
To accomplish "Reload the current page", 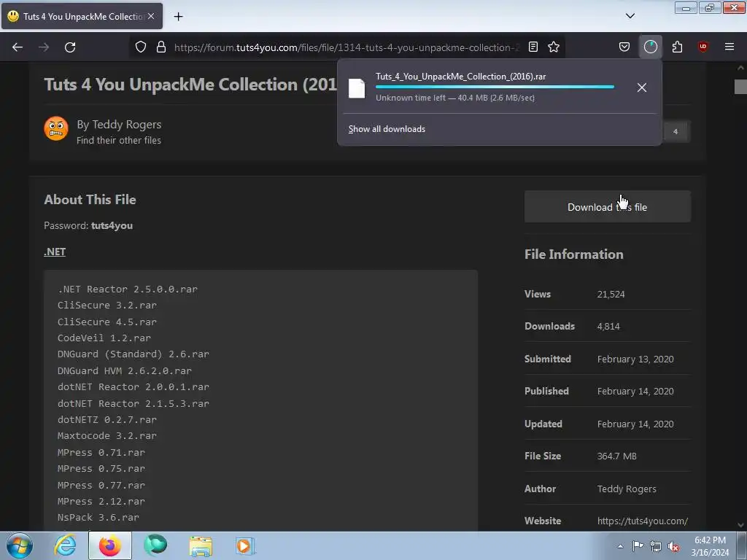I will (70, 47).
